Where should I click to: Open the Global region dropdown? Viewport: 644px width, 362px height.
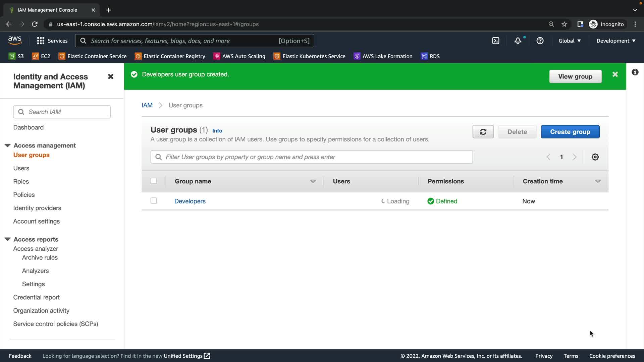pos(569,41)
